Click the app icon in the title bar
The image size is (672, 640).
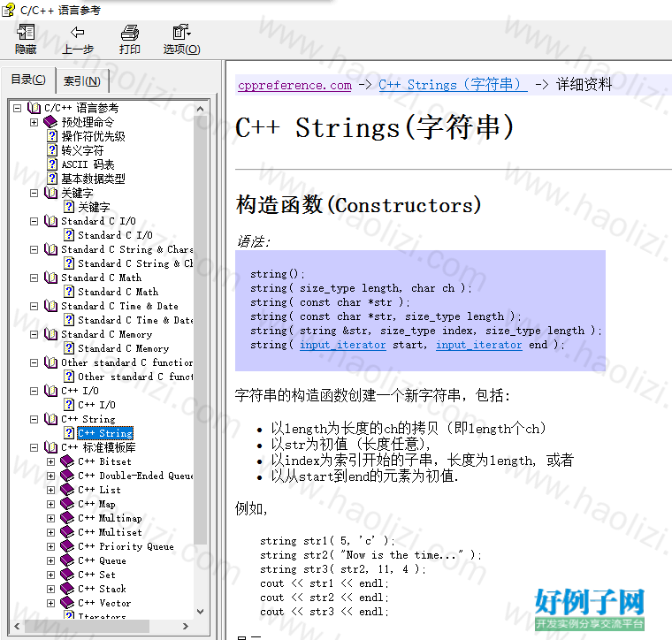8,10
